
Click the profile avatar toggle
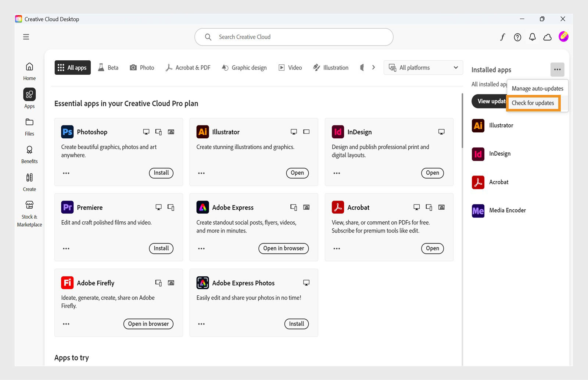(563, 36)
